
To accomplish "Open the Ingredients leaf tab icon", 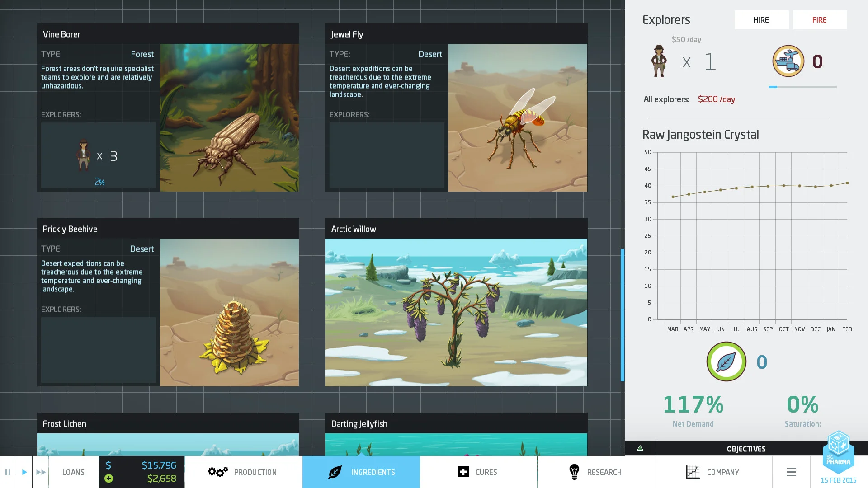I will coord(334,472).
